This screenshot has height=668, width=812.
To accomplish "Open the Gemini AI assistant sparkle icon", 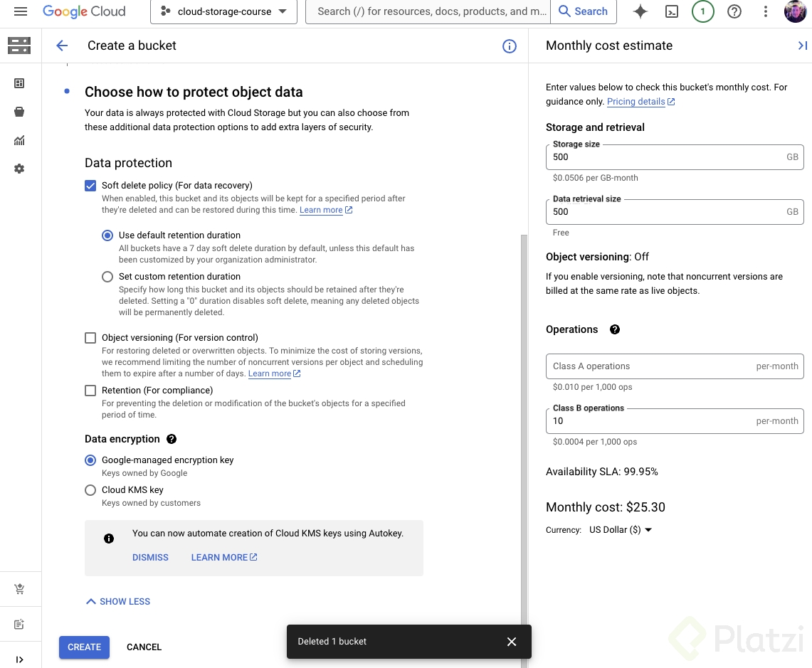I will pyautogui.click(x=640, y=11).
